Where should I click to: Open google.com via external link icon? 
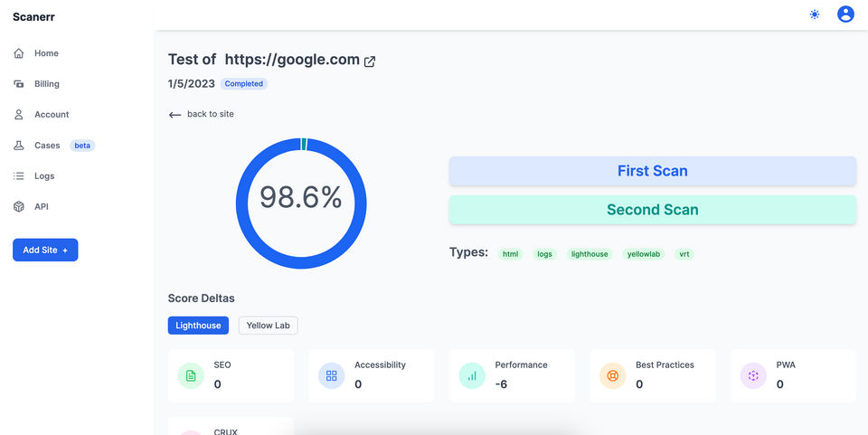pyautogui.click(x=370, y=61)
